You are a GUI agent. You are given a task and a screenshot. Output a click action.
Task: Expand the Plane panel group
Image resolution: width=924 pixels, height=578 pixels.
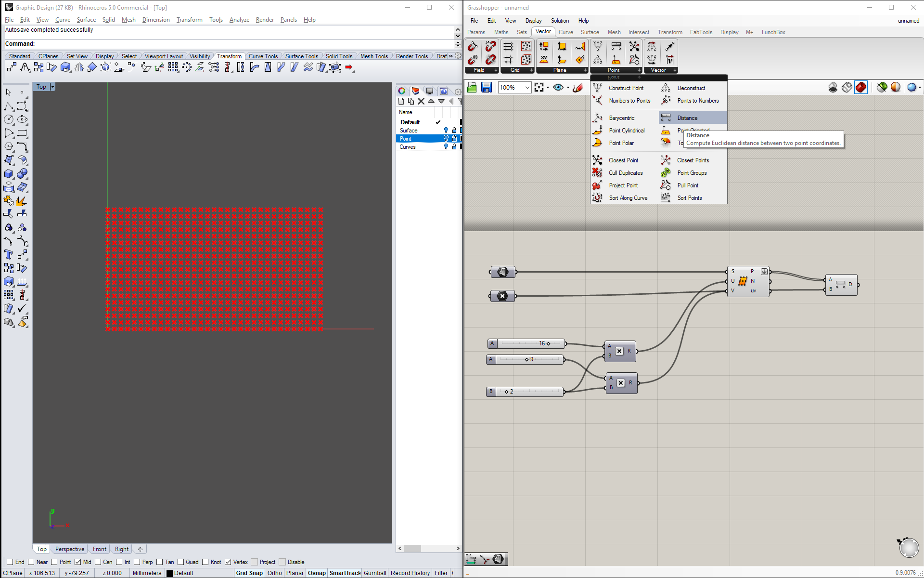pyautogui.click(x=562, y=70)
